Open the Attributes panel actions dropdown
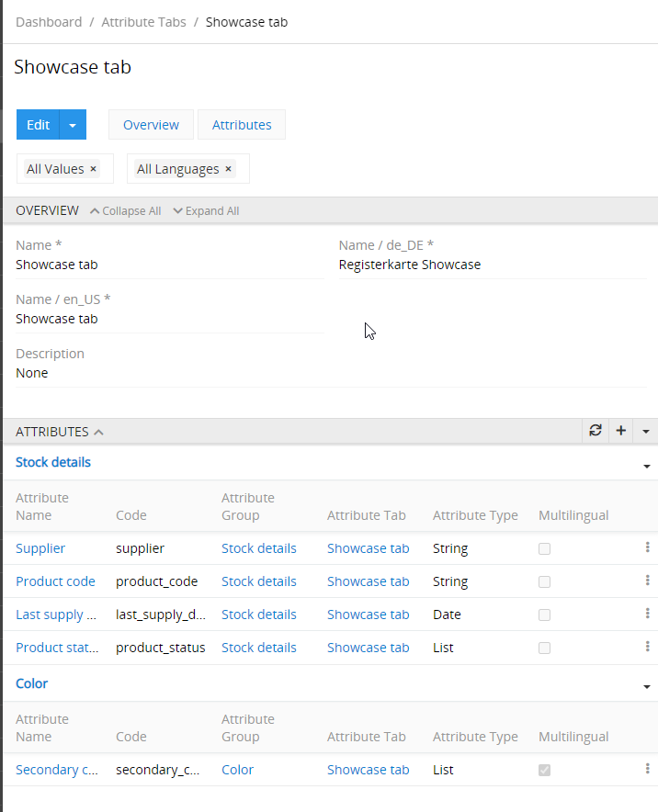The height and width of the screenshot is (812, 658). [646, 431]
